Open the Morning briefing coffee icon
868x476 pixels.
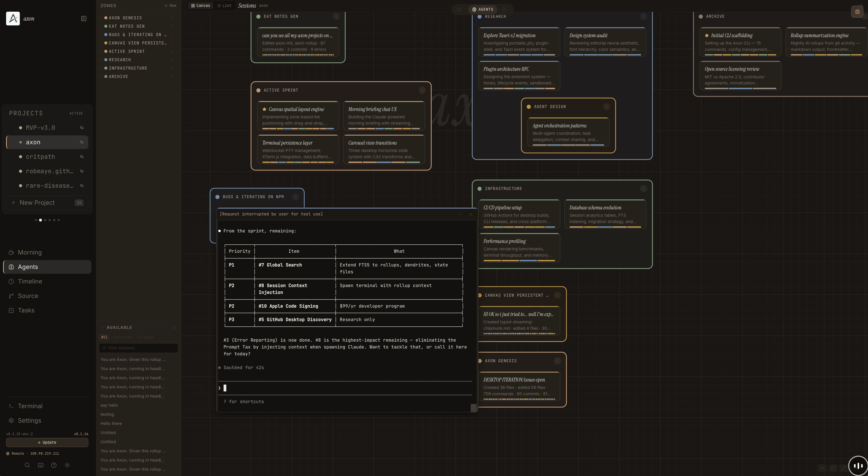click(11, 252)
